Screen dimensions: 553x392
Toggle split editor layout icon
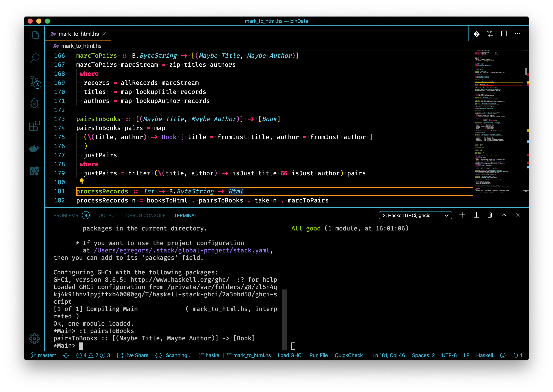pos(504,34)
